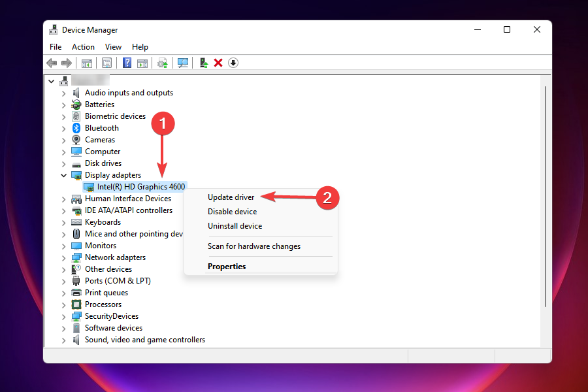Image resolution: width=588 pixels, height=392 pixels.
Task: Click the computer tower with green arrow icon
Action: (x=204, y=63)
